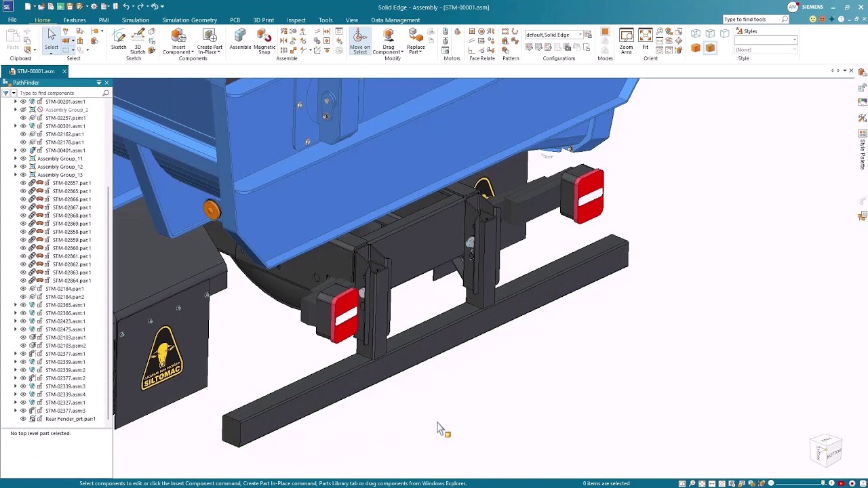The width and height of the screenshot is (868, 488).
Task: Toggle visibility of STM-02257.psm:1
Action: click(x=23, y=118)
